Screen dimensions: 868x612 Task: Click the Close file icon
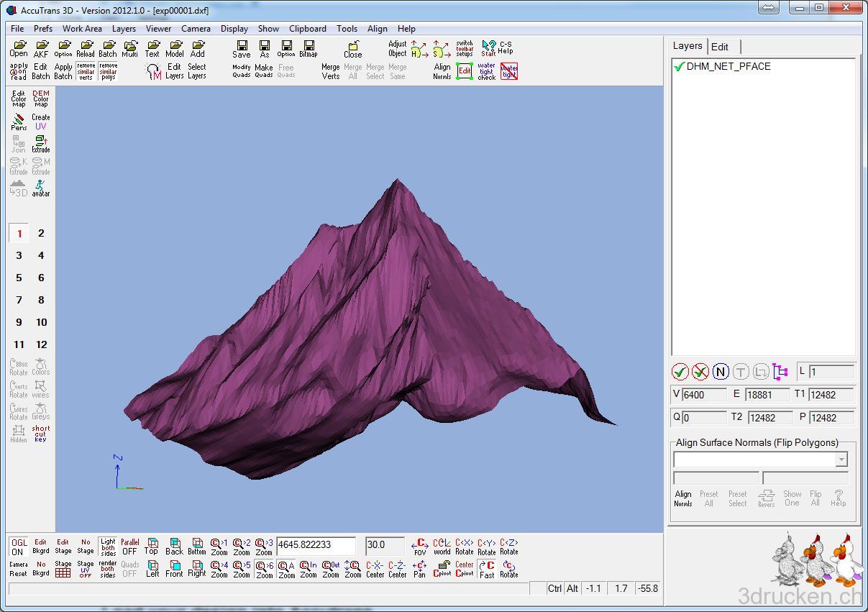pyautogui.click(x=352, y=49)
